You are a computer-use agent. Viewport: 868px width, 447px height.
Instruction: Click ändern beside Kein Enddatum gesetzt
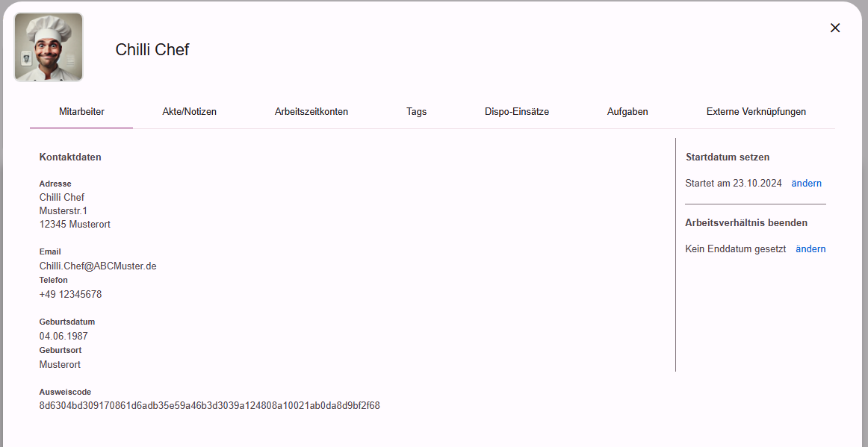(810, 249)
